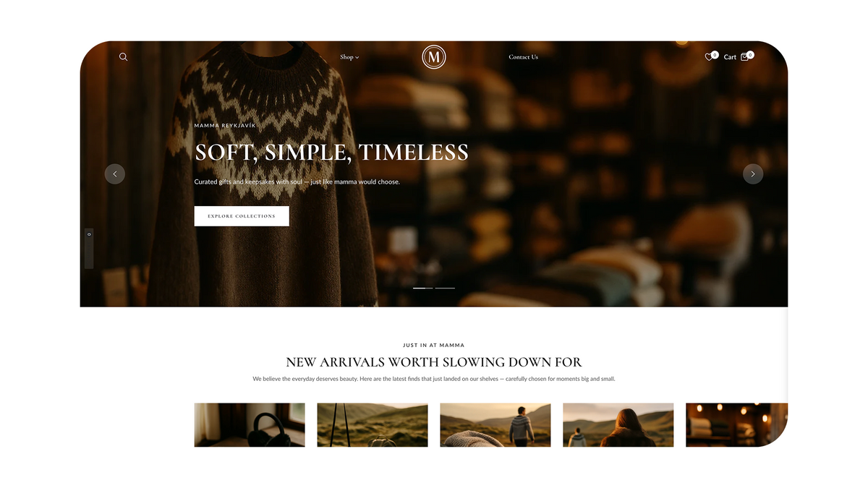Open the wishlist heart icon
The height and width of the screenshot is (488, 868).
click(709, 57)
